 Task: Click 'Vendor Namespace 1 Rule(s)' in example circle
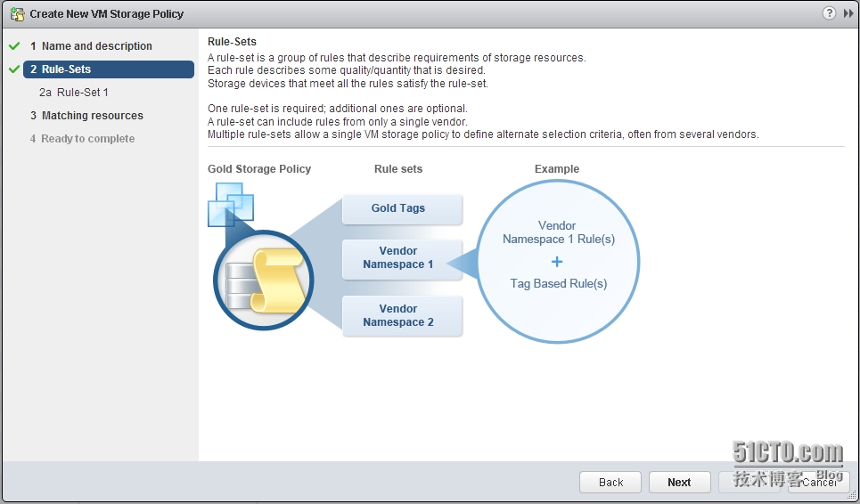point(559,232)
